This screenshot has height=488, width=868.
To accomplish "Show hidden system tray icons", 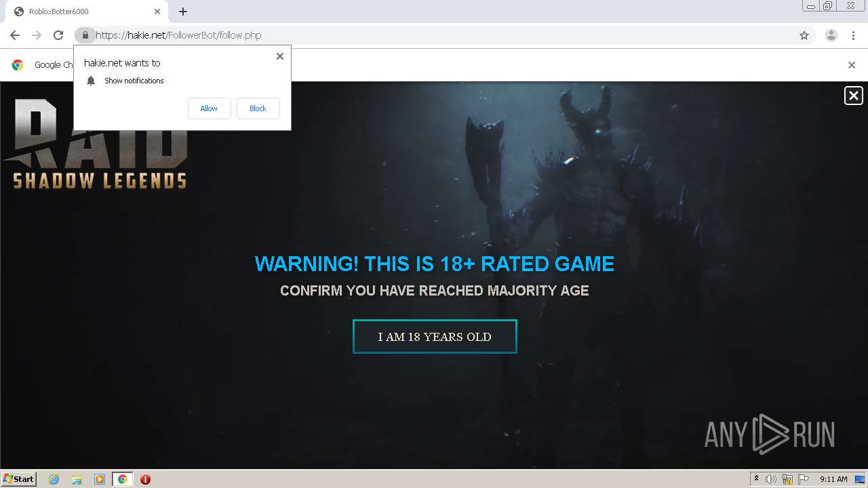I will [756, 479].
